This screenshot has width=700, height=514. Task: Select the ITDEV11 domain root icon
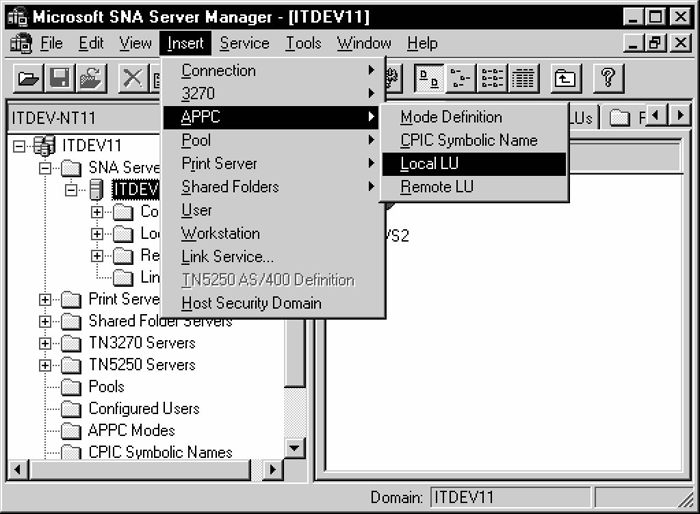[x=45, y=146]
